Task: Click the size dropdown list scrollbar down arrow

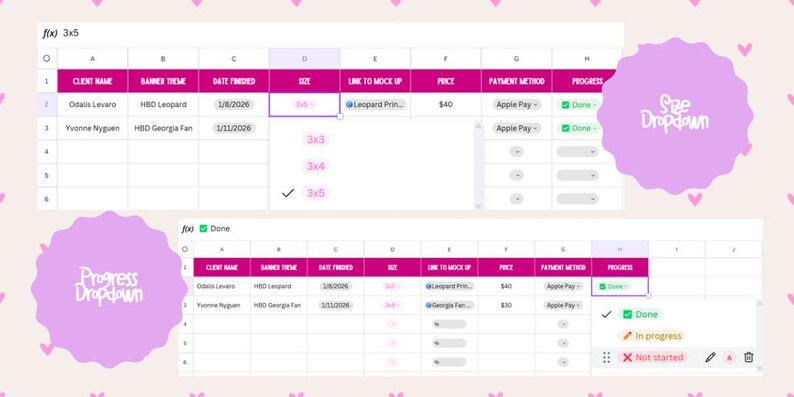Action: click(x=478, y=206)
